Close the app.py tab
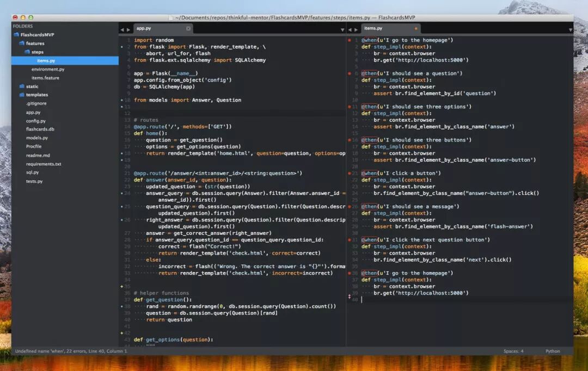The image size is (588, 371). [188, 28]
